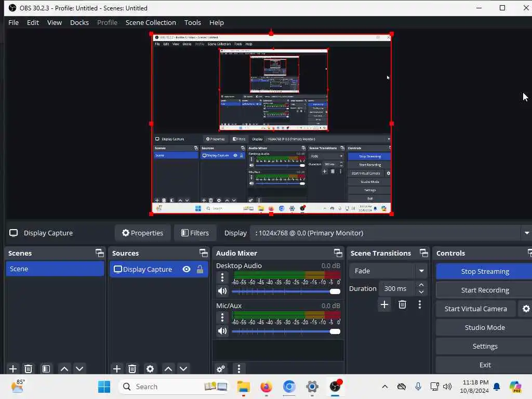Adjust Desktop Audio volume slider
Image resolution: width=532 pixels, height=399 pixels.
[286, 291]
